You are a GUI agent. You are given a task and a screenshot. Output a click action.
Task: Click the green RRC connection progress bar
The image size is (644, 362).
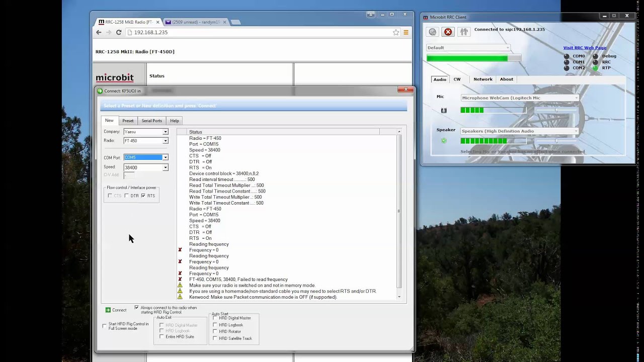[473, 58]
